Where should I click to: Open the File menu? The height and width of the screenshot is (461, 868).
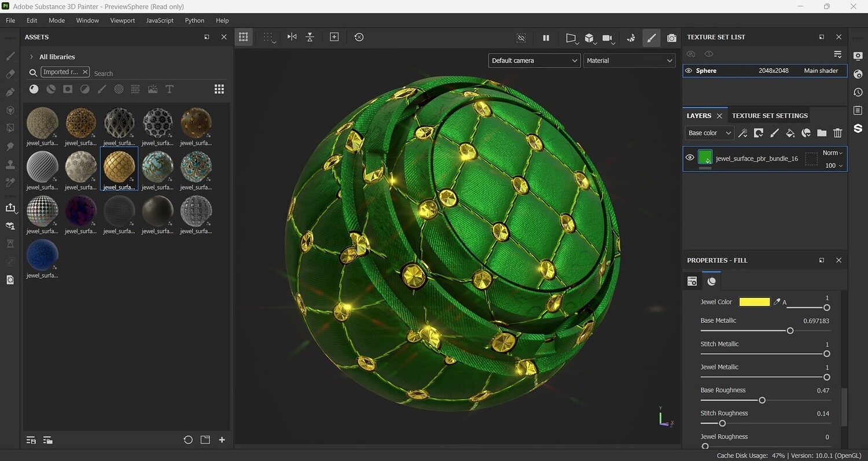(x=10, y=20)
